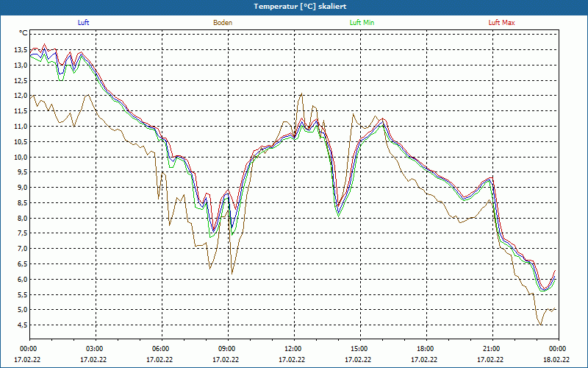The width and height of the screenshot is (588, 368).
Task: Click the 12,0 y-axis value label
Action: point(19,96)
